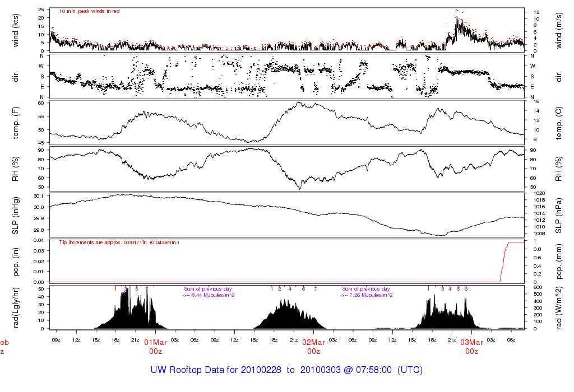Click the "SLP (inHg)" axis label
The image size is (574, 392).
tap(15, 216)
